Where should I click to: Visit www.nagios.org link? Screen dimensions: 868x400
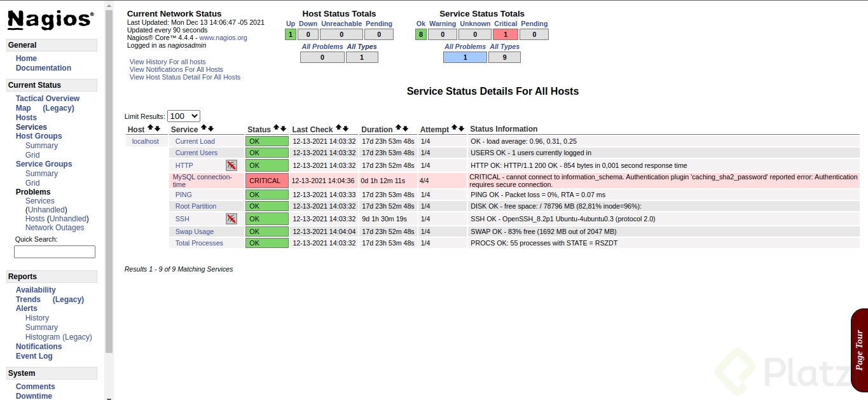(x=223, y=38)
